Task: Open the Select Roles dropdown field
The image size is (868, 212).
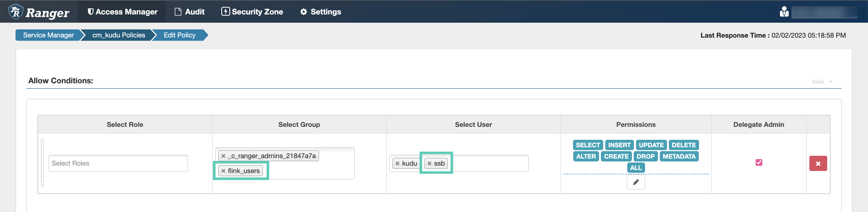Action: point(118,164)
